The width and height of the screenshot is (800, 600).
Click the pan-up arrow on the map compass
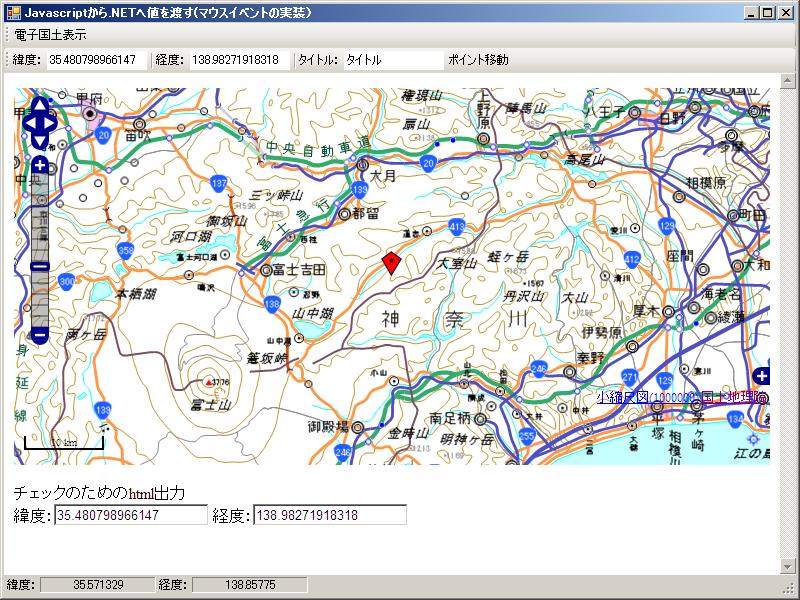[40, 105]
